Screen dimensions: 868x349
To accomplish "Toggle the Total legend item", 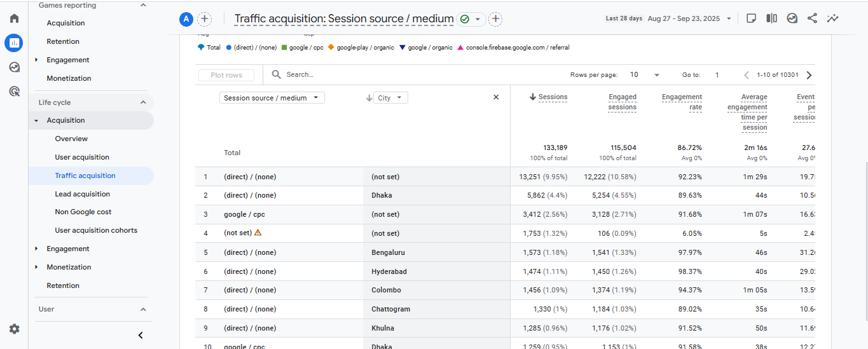I will 209,48.
